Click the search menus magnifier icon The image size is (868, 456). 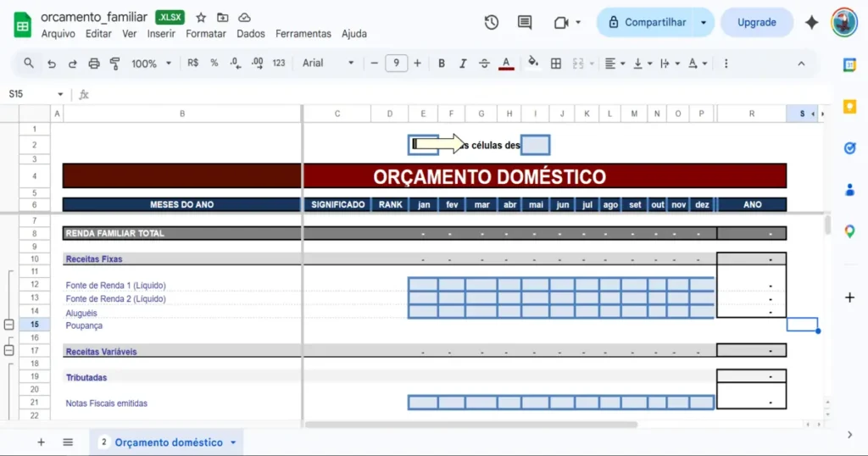coord(29,64)
